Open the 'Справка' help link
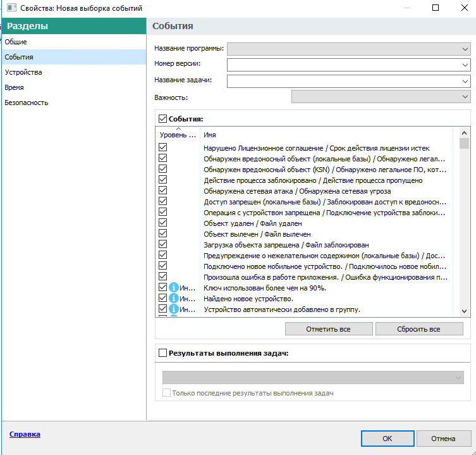Viewport: 476px width, 455px height. tap(25, 434)
